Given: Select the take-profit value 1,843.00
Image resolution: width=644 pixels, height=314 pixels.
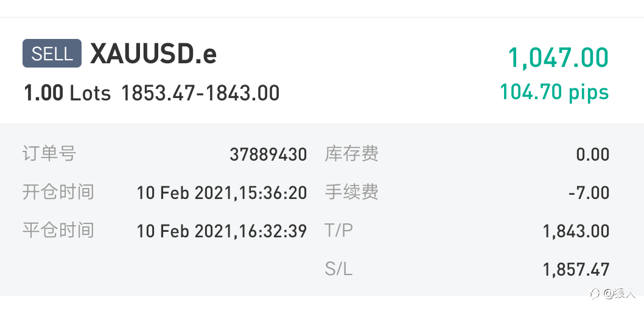Looking at the screenshot, I should (x=576, y=231).
